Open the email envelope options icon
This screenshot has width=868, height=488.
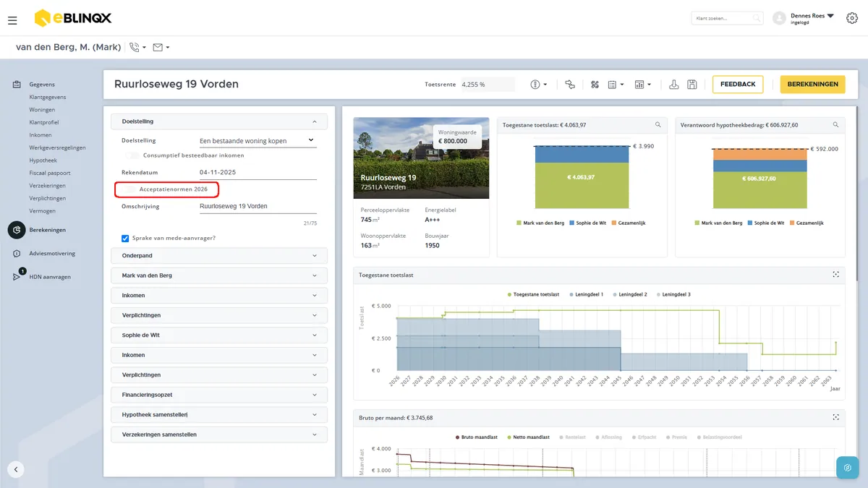pyautogui.click(x=158, y=48)
